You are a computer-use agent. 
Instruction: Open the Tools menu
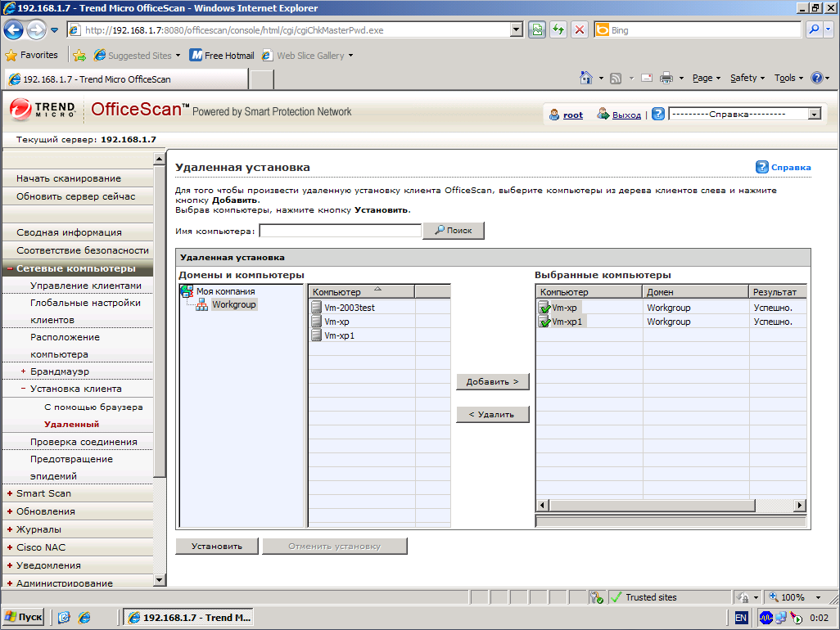[788, 79]
